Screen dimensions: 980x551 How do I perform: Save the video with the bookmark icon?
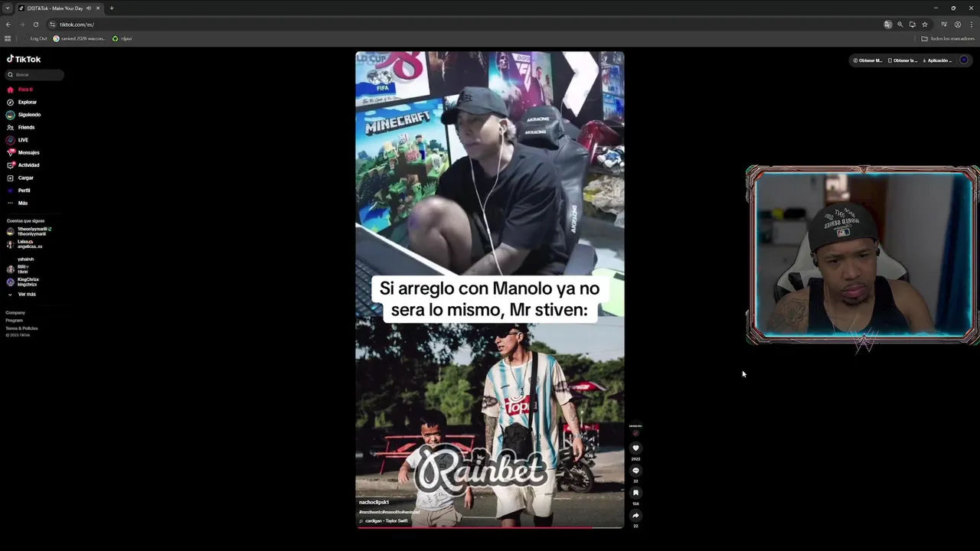635,493
